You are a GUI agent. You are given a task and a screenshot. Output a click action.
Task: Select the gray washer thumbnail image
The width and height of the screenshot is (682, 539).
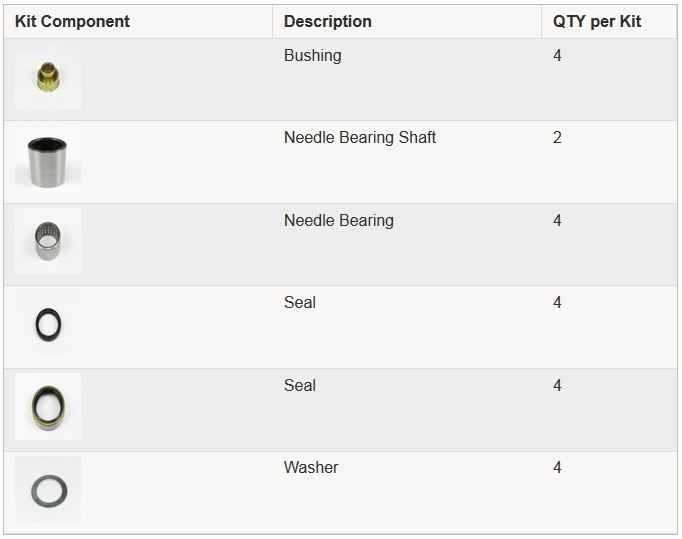click(x=48, y=489)
